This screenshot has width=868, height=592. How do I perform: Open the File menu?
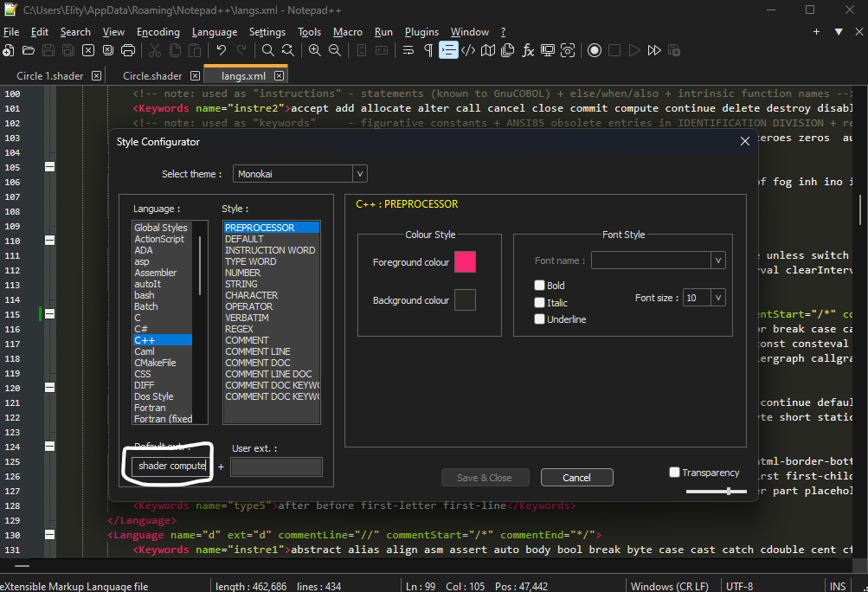[x=11, y=32]
